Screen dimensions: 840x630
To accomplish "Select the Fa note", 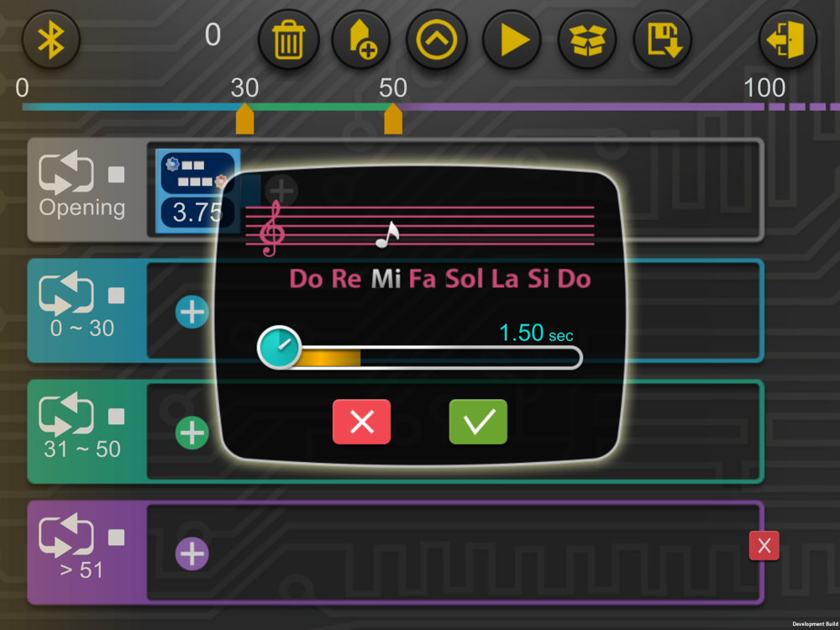I will pyautogui.click(x=423, y=279).
